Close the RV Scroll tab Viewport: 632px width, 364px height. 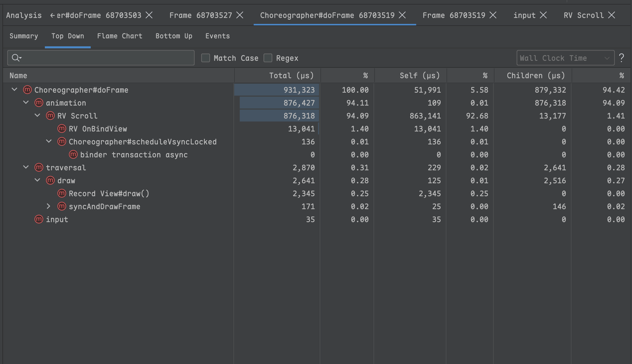click(x=612, y=15)
